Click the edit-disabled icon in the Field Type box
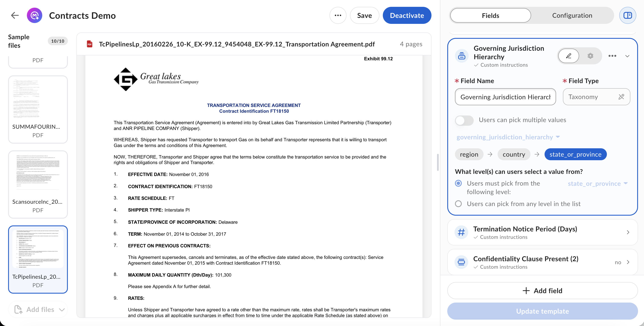Viewport: 644px width, 326px height. click(x=621, y=97)
